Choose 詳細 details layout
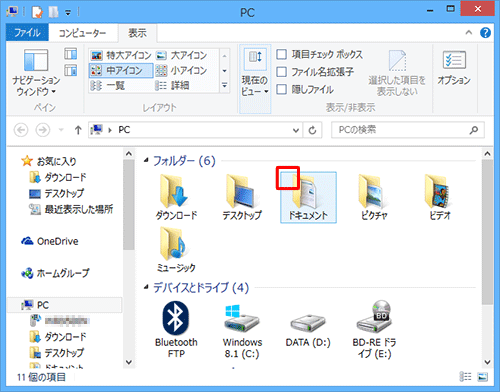Image resolution: width=500 pixels, height=392 pixels. 172,86
